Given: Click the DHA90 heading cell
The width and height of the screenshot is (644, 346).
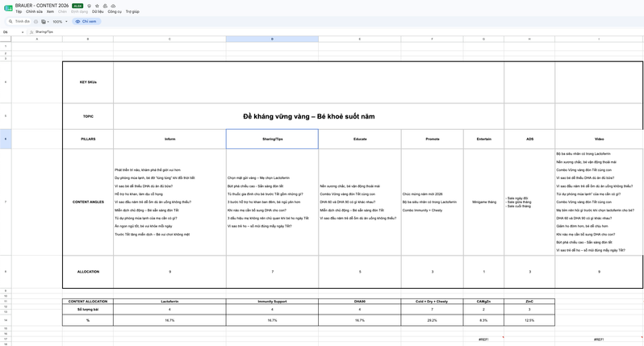Looking at the screenshot, I should [360, 302].
